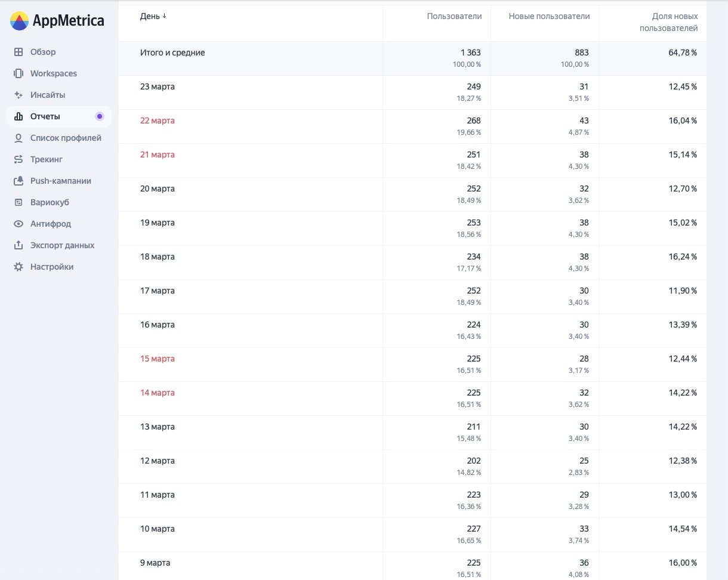Sort table by День column arrow
Viewport: 728px width, 580px height.
pyautogui.click(x=165, y=16)
